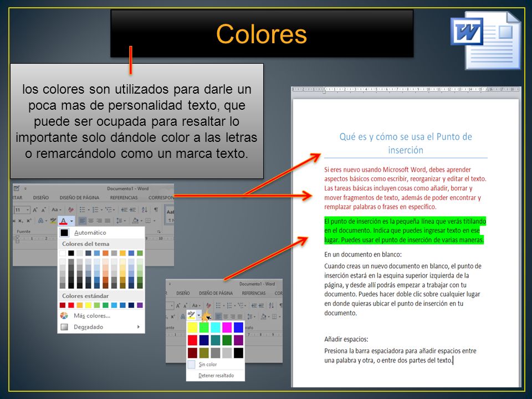Pick yellow highlight swatch in highlight palette
The height and width of the screenshot is (399, 532).
tap(192, 328)
